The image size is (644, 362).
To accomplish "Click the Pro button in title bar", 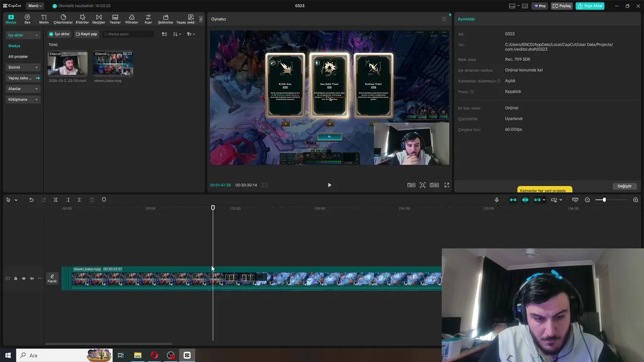I will tap(540, 6).
